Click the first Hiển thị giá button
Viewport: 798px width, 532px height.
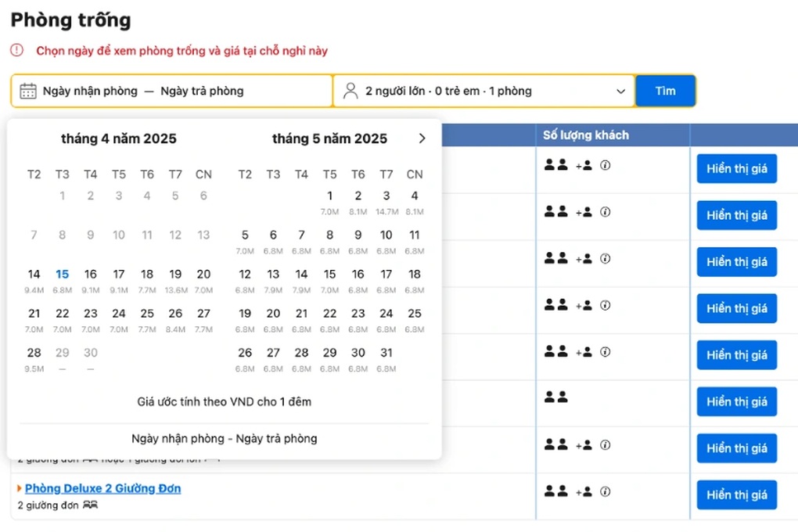click(736, 169)
